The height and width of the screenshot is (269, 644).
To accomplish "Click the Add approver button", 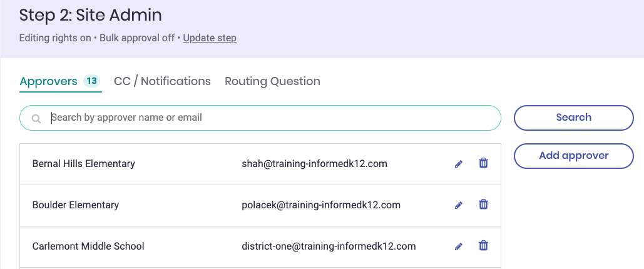I will (x=574, y=156).
